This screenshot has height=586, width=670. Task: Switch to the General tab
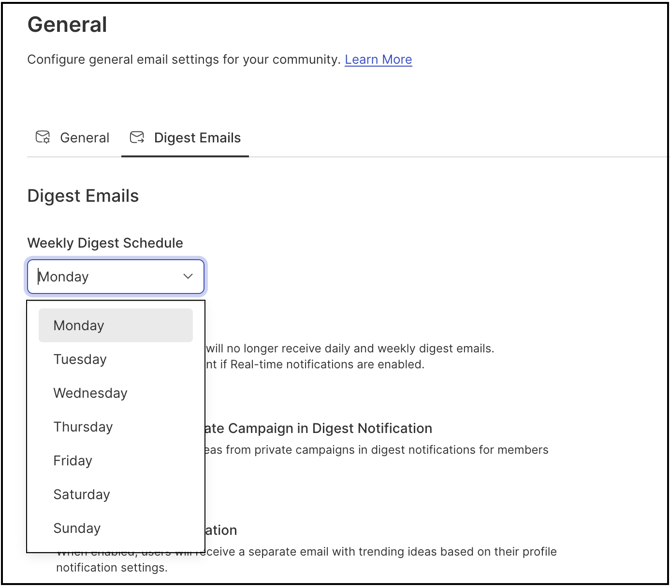pyautogui.click(x=84, y=138)
